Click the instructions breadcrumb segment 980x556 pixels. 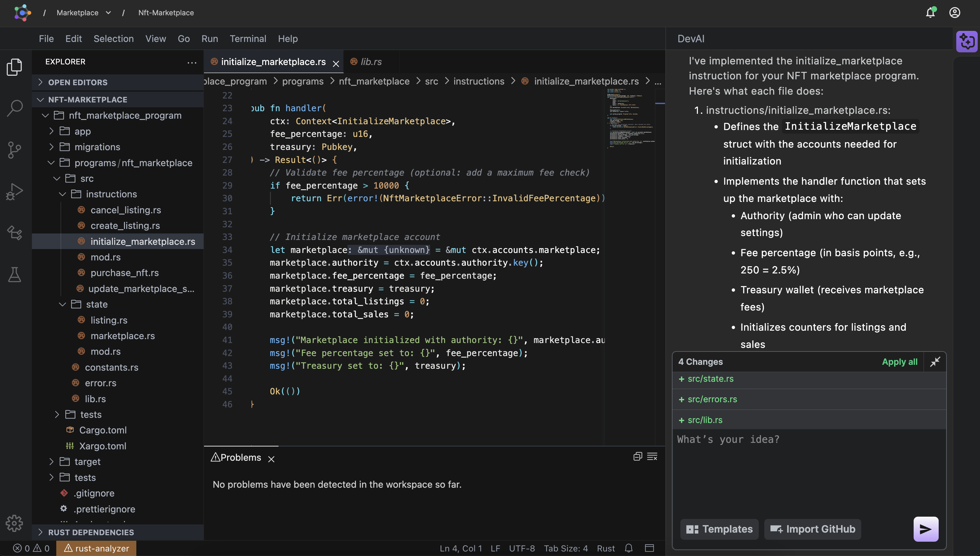[478, 81]
